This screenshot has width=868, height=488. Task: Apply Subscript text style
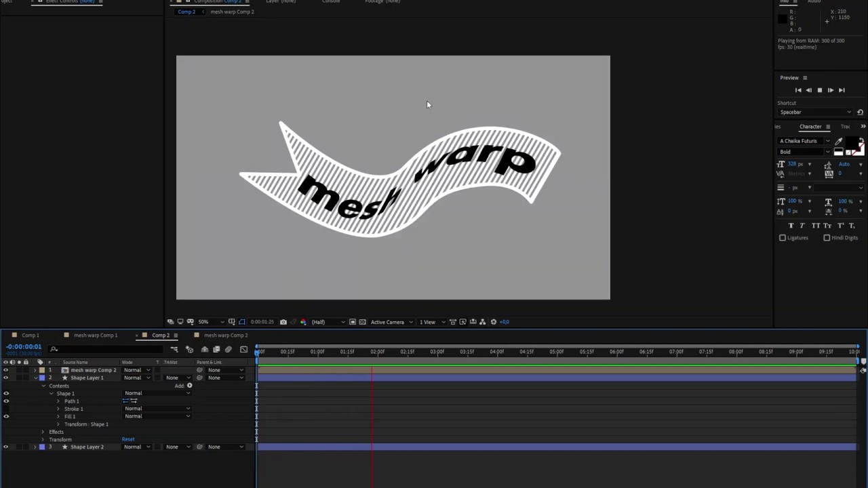tap(852, 226)
